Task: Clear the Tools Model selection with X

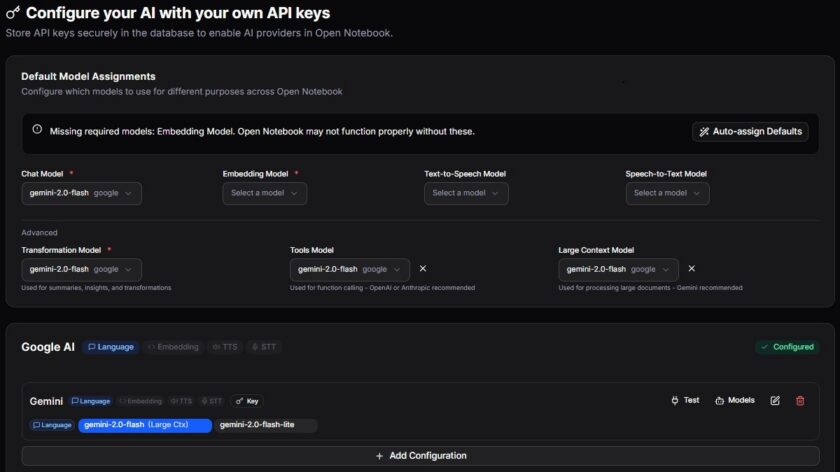Action: 423,268
